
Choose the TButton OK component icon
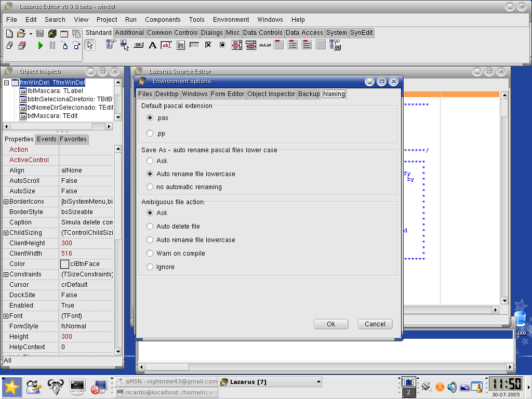(x=138, y=45)
